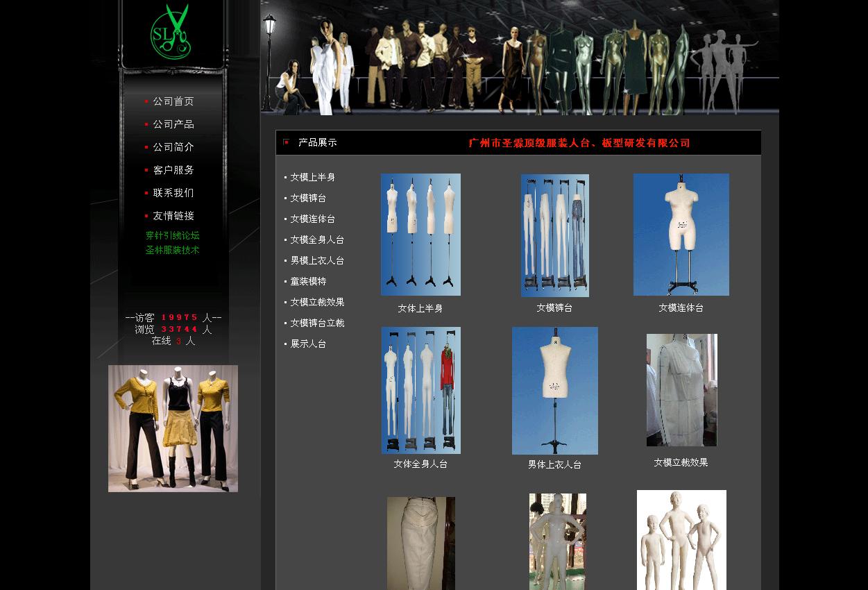
Task: View the 女模连体台 mannequin photo
Action: click(x=681, y=235)
